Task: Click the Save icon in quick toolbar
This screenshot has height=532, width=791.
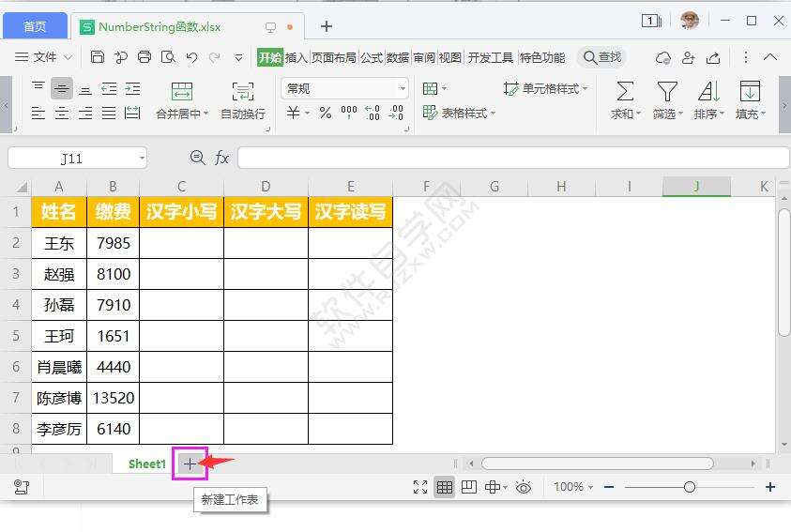Action: point(98,57)
